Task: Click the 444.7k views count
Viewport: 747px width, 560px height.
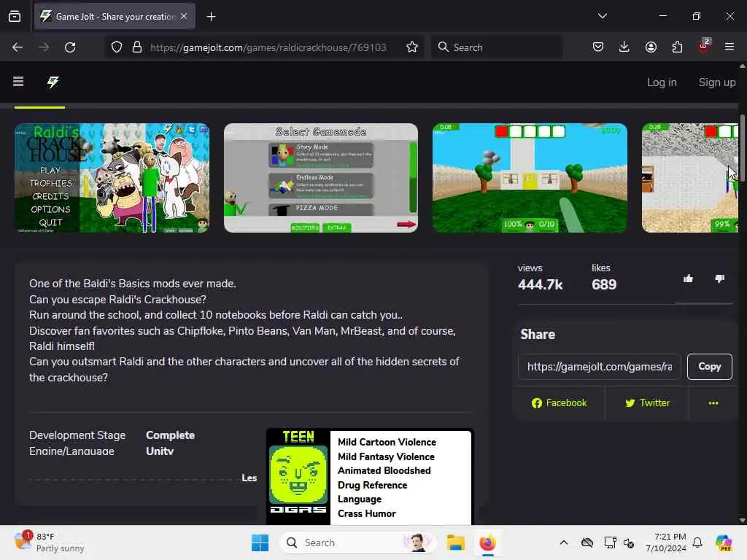Action: point(540,285)
